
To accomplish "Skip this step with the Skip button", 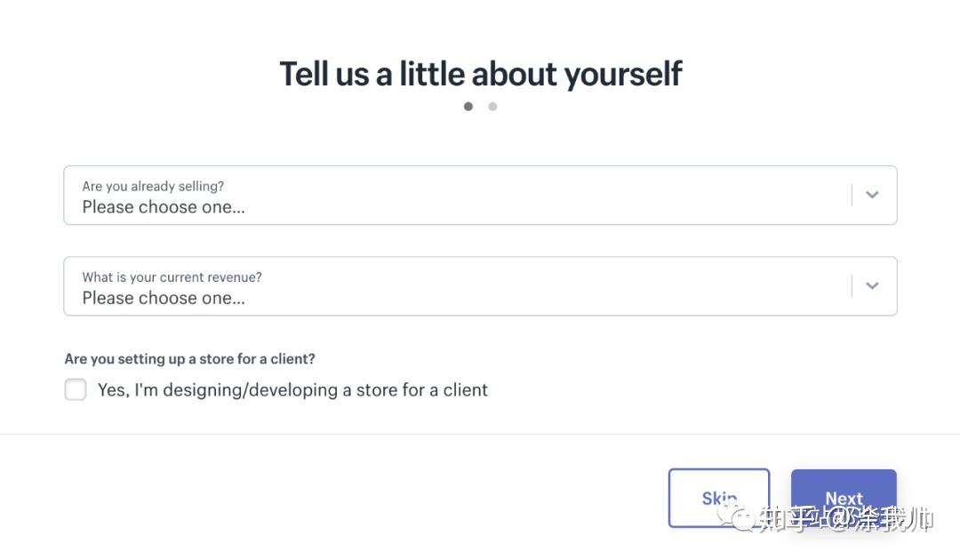I will coord(719,498).
